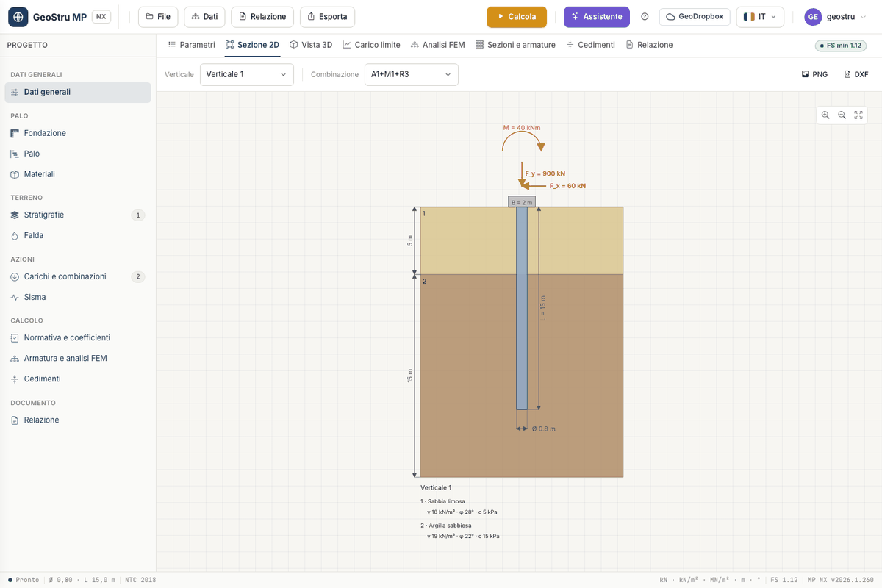Fit section view to screen
This screenshot has height=588, width=882.
(x=858, y=115)
